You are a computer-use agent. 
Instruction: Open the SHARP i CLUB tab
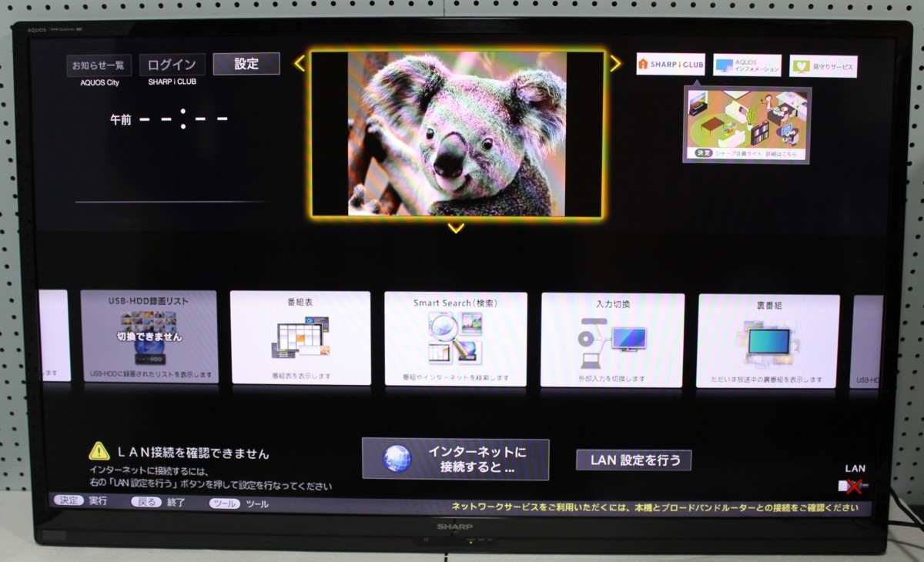(x=670, y=64)
